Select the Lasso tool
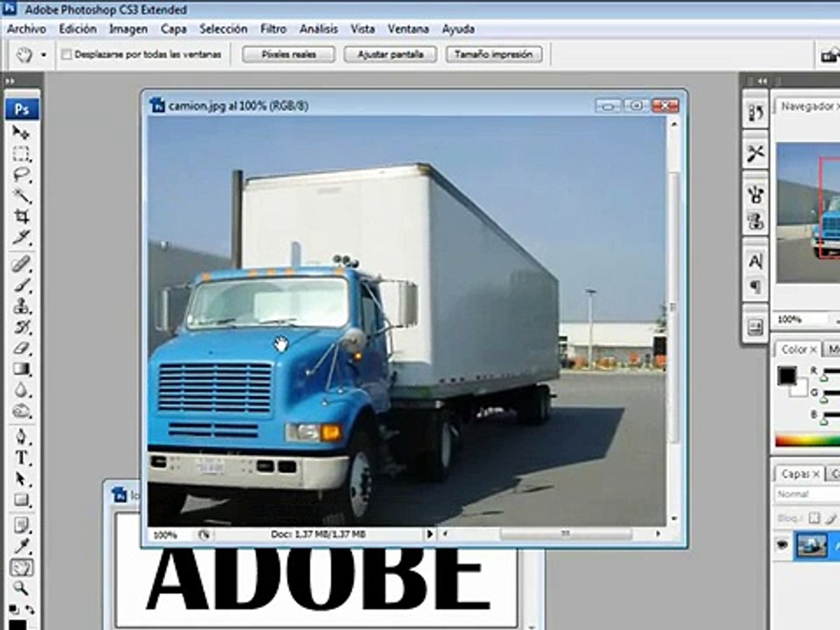840x630 pixels. point(21,175)
